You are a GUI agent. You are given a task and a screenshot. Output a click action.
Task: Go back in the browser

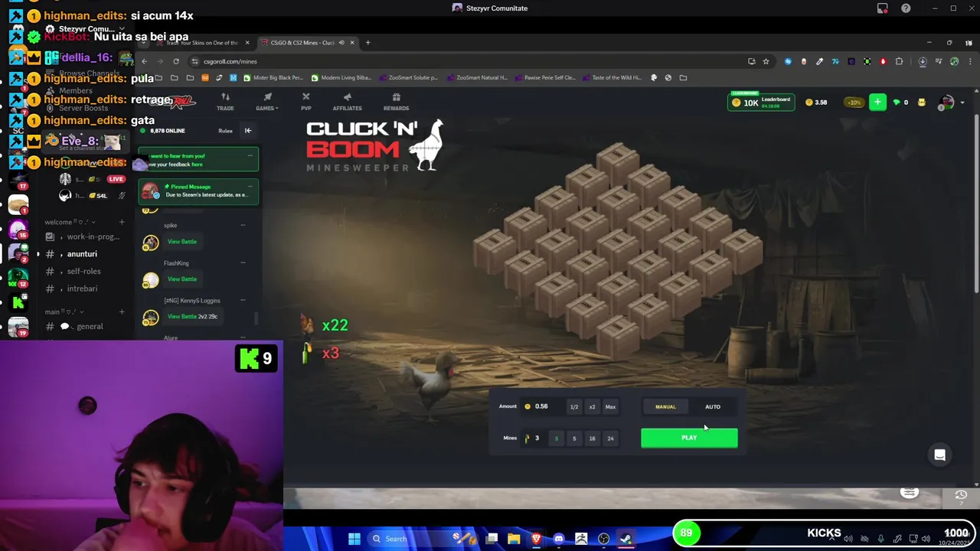pyautogui.click(x=144, y=61)
